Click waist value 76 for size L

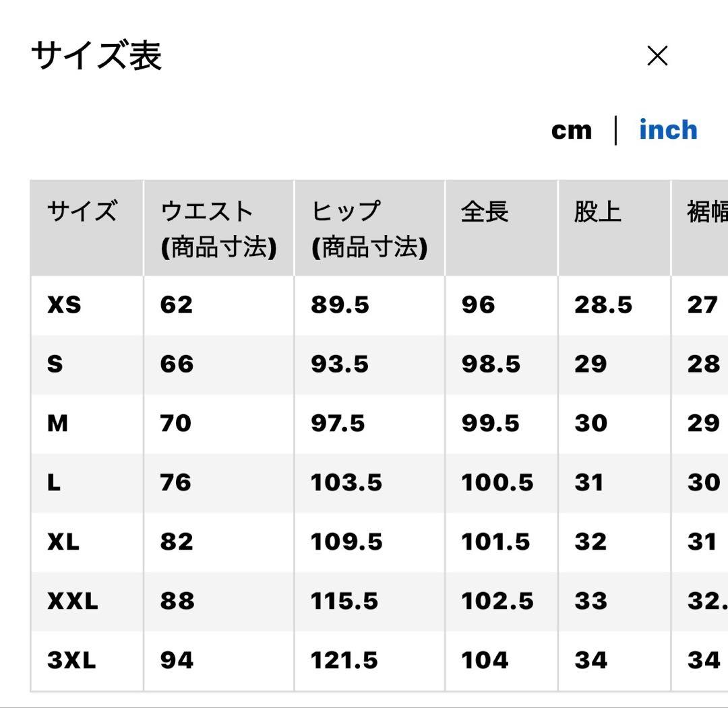click(x=175, y=482)
